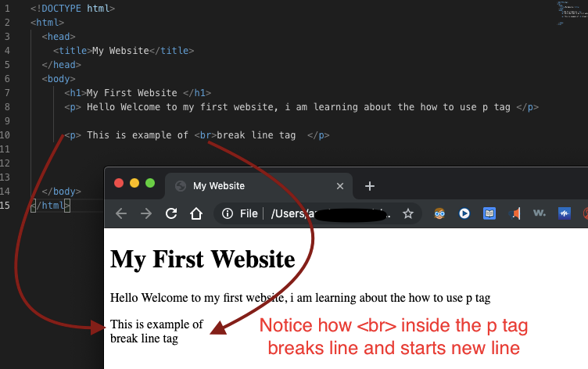Reload the My Website page
588x369 pixels.
(x=171, y=213)
